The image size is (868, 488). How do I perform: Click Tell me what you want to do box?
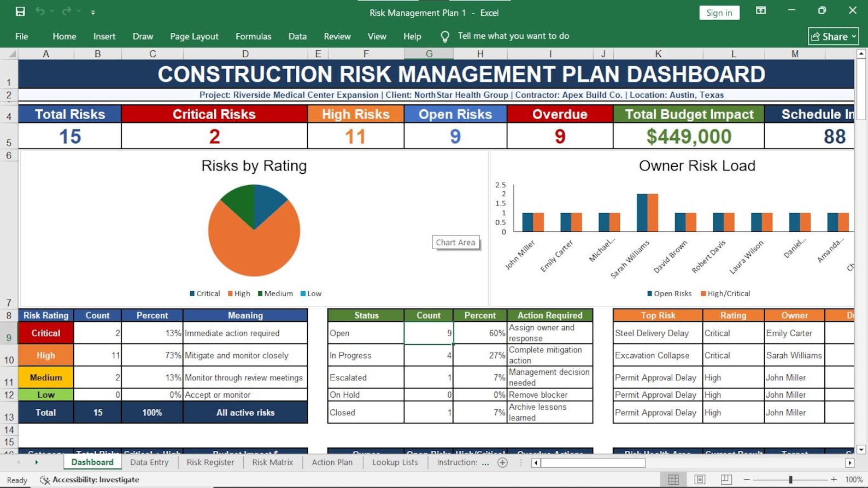pyautogui.click(x=513, y=36)
